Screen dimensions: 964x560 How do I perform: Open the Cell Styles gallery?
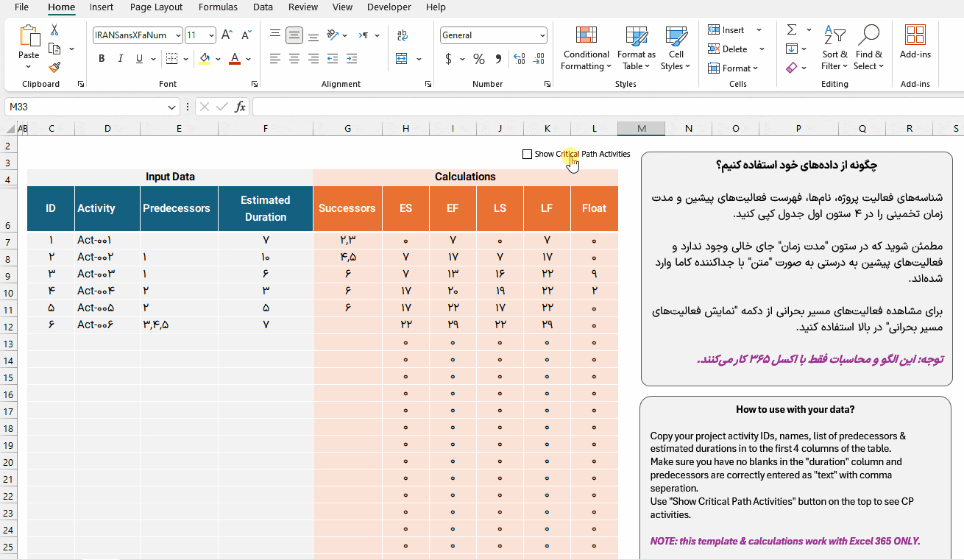point(676,49)
